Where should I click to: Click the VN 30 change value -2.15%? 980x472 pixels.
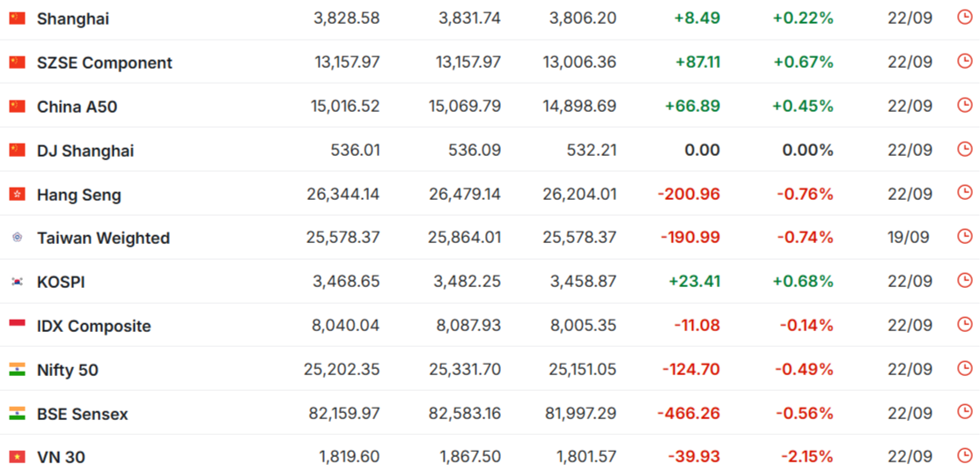805,457
